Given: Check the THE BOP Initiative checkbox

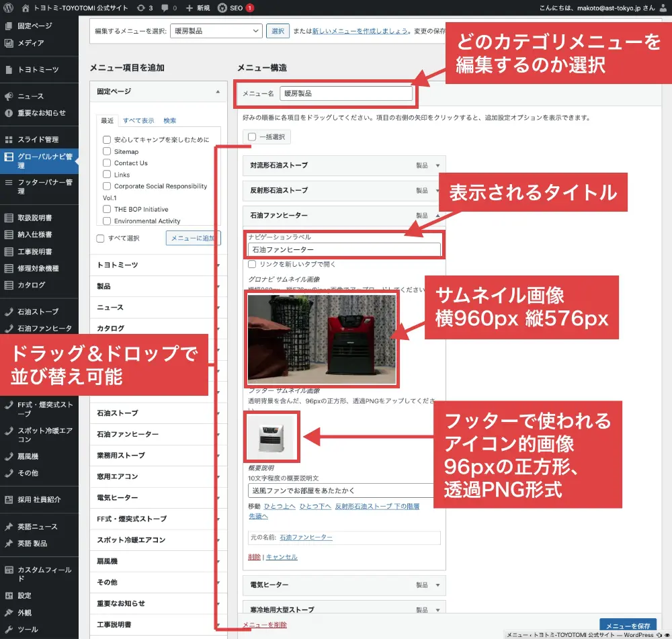Looking at the screenshot, I should click(107, 209).
